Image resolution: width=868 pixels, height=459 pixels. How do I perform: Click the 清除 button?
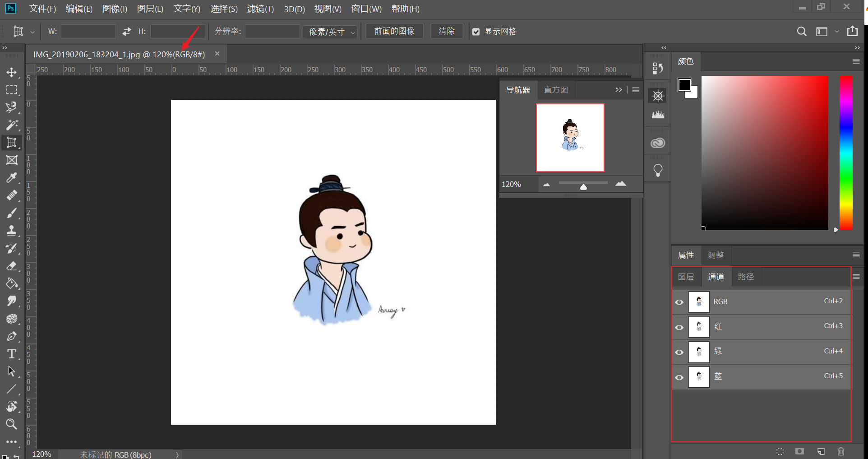446,31
